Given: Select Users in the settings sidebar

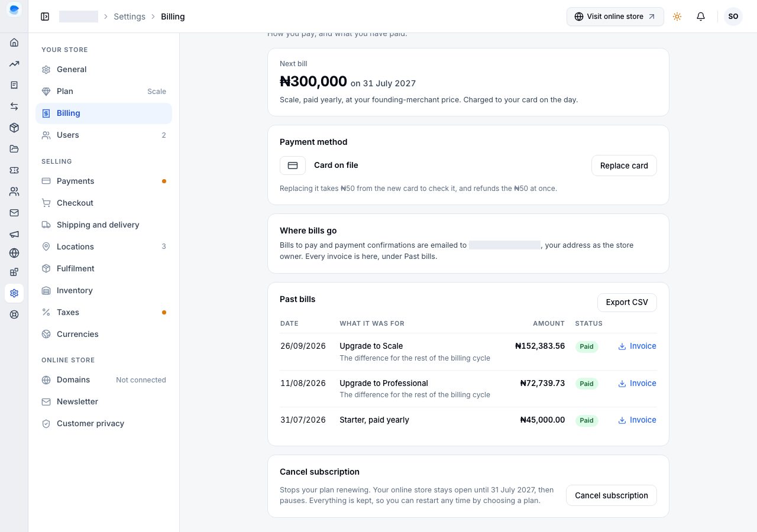Looking at the screenshot, I should pos(103,135).
